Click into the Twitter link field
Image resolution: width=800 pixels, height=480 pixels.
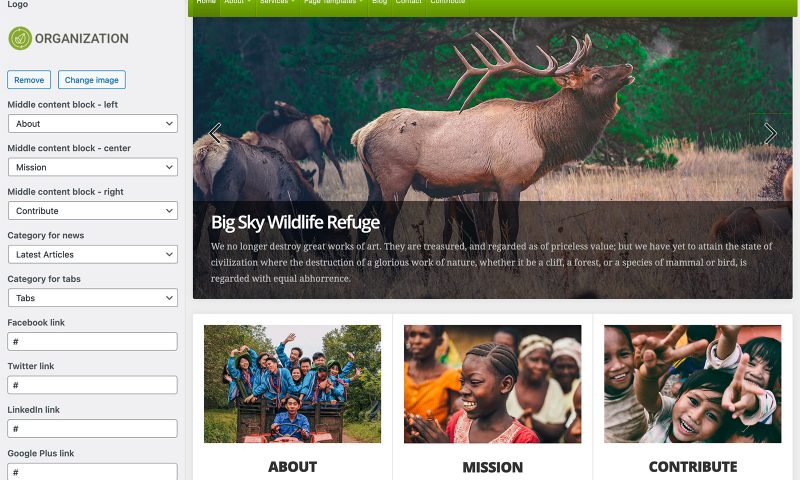[x=92, y=385]
